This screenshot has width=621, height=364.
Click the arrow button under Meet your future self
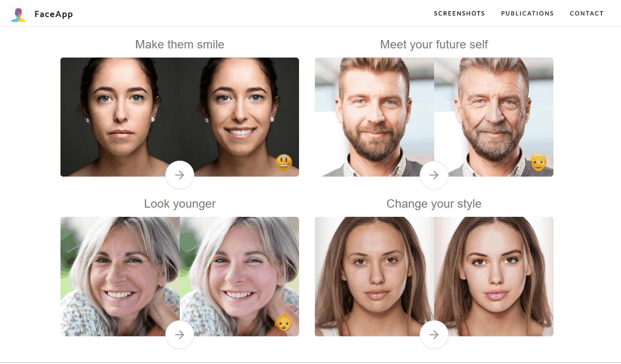pos(434,175)
